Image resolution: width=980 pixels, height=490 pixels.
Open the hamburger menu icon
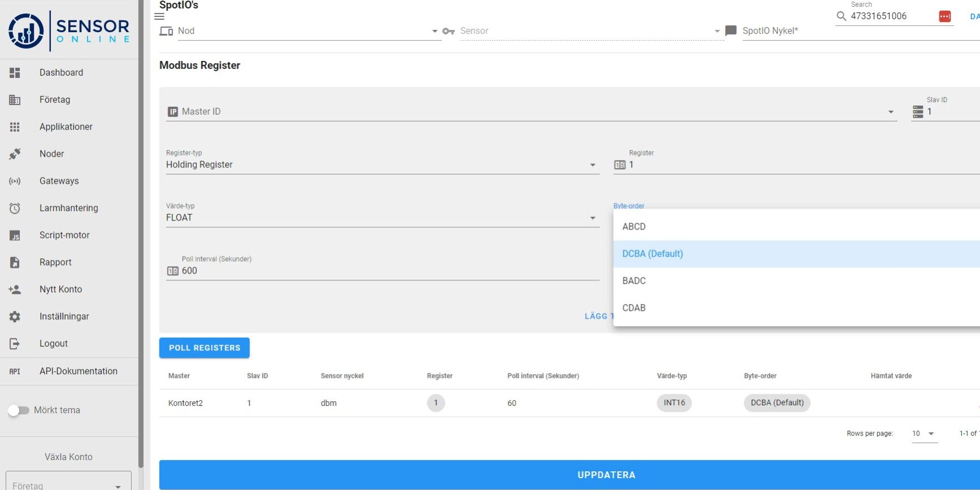pyautogui.click(x=159, y=16)
